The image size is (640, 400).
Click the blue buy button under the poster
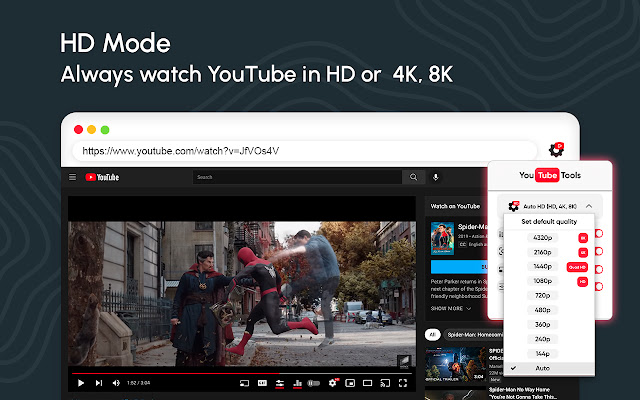(x=459, y=267)
